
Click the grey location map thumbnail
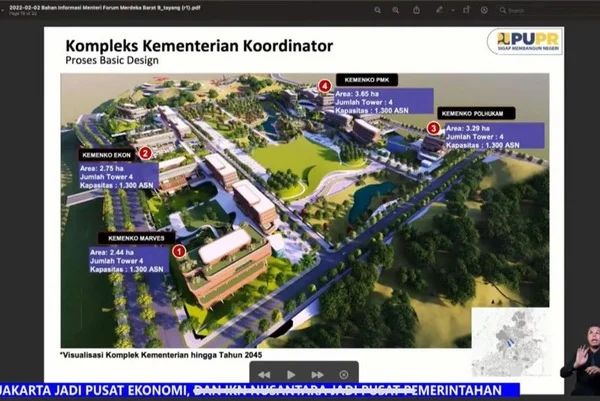[x=512, y=342]
